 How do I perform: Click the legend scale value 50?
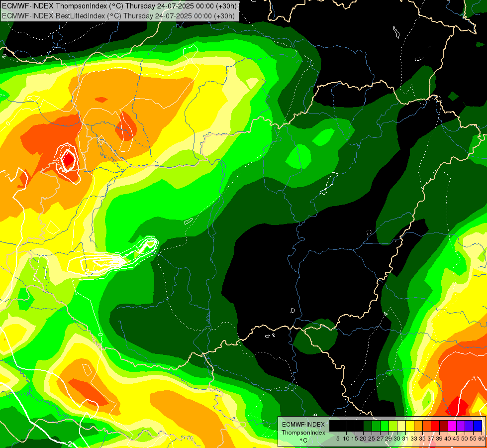click(x=465, y=439)
